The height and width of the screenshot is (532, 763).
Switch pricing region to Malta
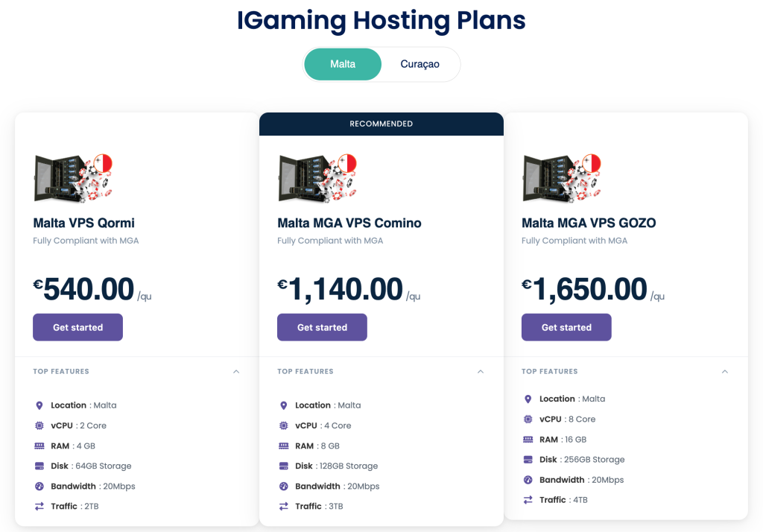click(343, 64)
